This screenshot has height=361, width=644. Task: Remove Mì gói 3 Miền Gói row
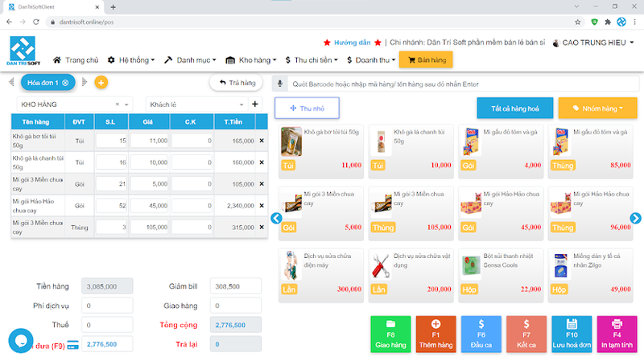click(262, 184)
